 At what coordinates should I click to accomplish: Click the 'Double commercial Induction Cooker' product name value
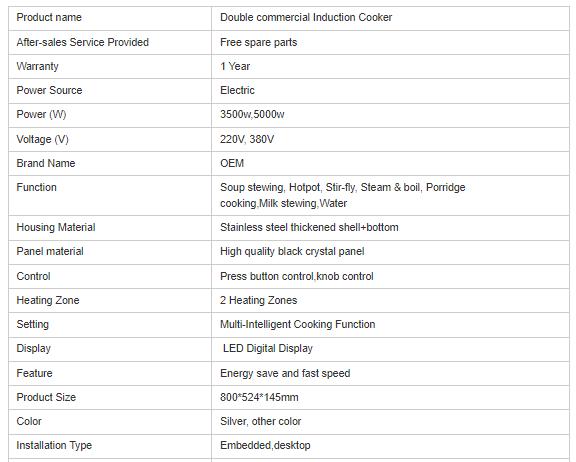[306, 17]
